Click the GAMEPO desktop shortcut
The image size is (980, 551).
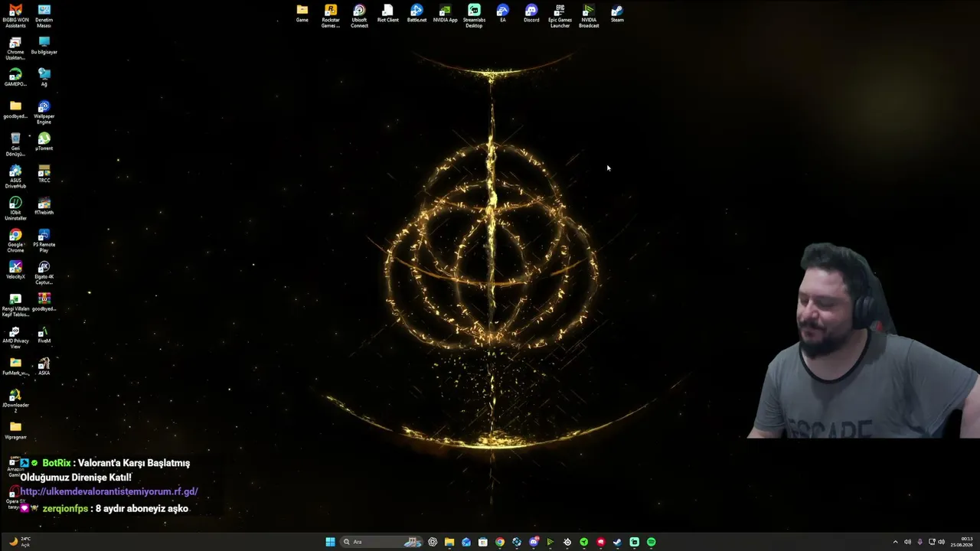15,78
